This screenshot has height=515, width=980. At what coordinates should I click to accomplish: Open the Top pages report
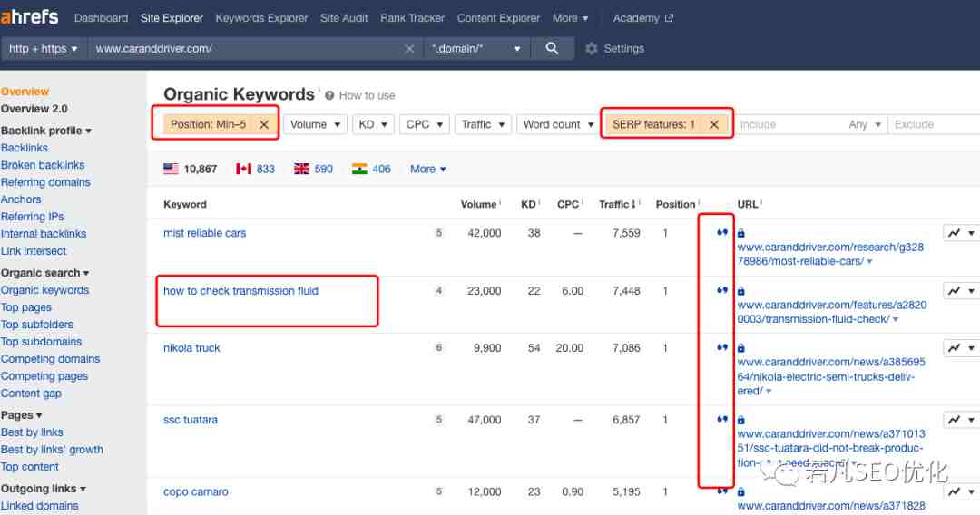click(x=26, y=307)
